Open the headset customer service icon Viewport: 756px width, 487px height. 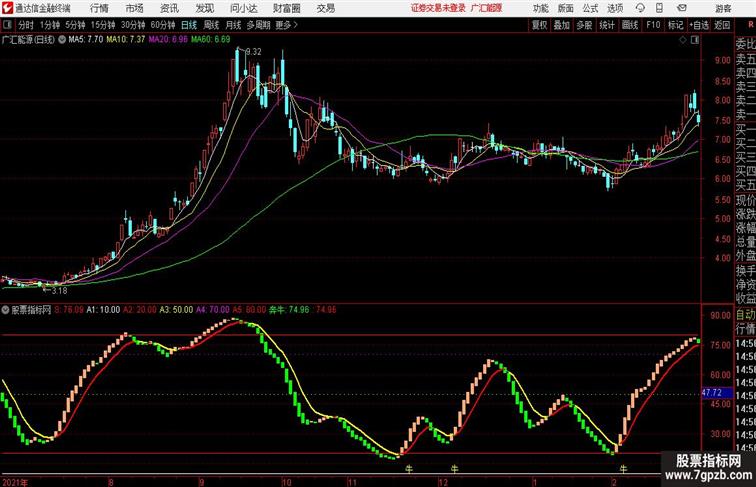pyautogui.click(x=640, y=8)
